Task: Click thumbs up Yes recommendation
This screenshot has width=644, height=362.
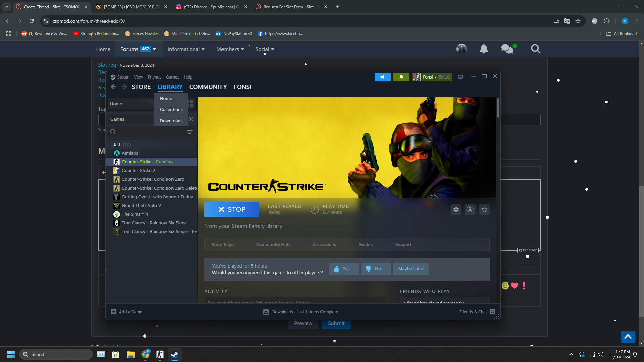Action: (344, 269)
